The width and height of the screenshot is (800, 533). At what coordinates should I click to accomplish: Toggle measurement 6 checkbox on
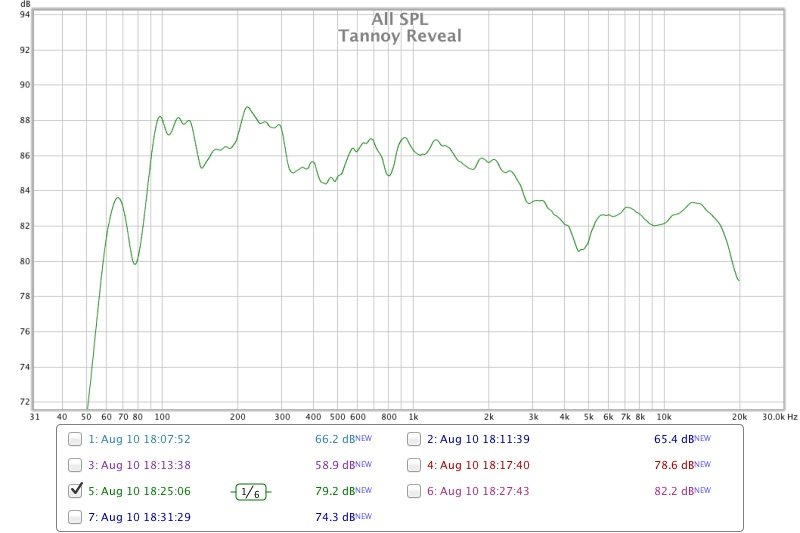(414, 491)
